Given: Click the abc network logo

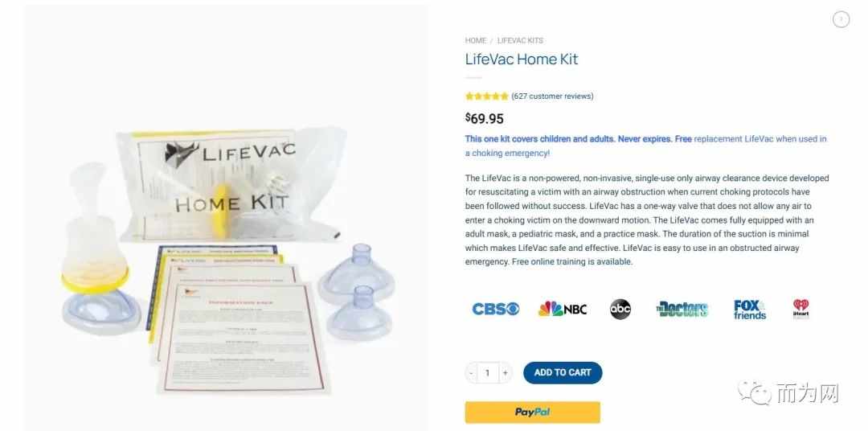Looking at the screenshot, I should pyautogui.click(x=620, y=309).
